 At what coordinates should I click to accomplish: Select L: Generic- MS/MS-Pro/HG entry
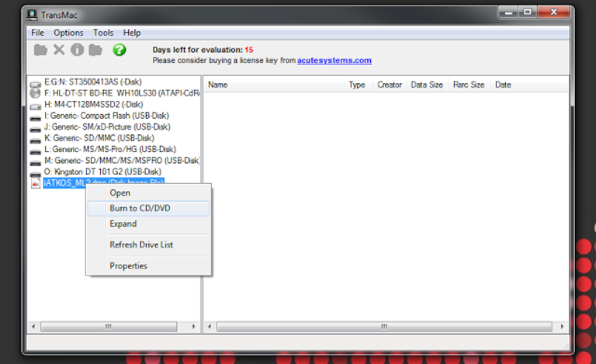coord(110,149)
